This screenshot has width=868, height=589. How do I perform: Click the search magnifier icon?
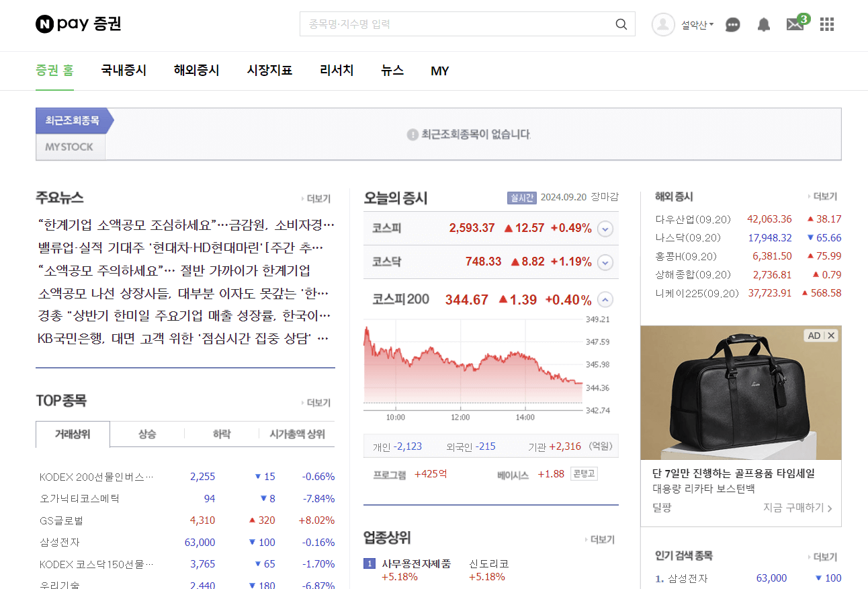[x=620, y=24]
